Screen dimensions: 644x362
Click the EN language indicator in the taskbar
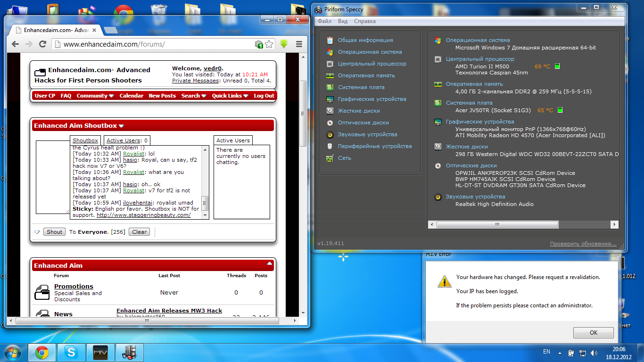coord(547,352)
